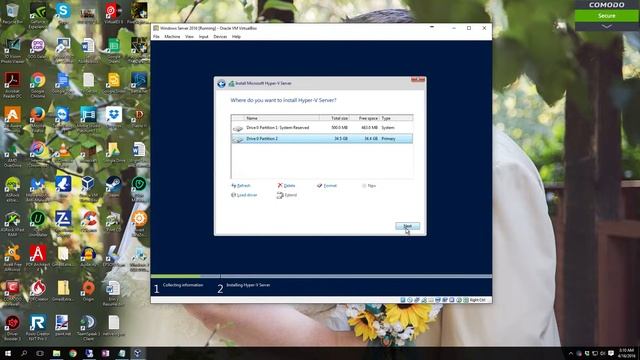Open Skype desktop shortcut
Viewport: 640px width, 360px height.
tap(63, 11)
